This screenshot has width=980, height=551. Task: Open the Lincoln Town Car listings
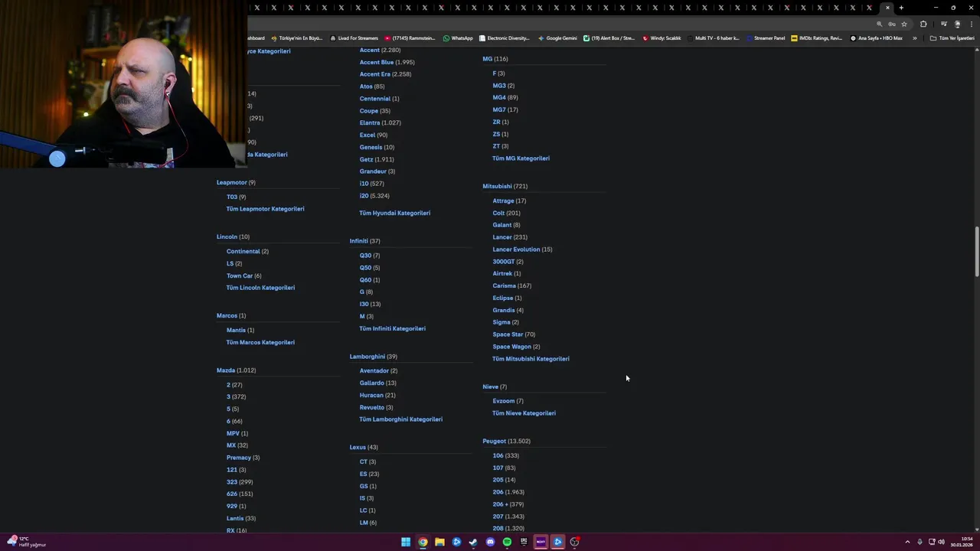240,275
